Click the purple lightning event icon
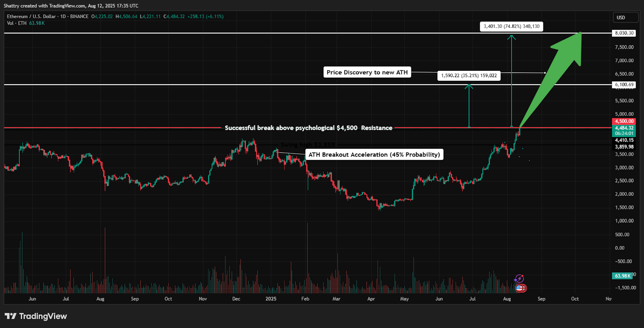644x328 pixels. pyautogui.click(x=519, y=279)
